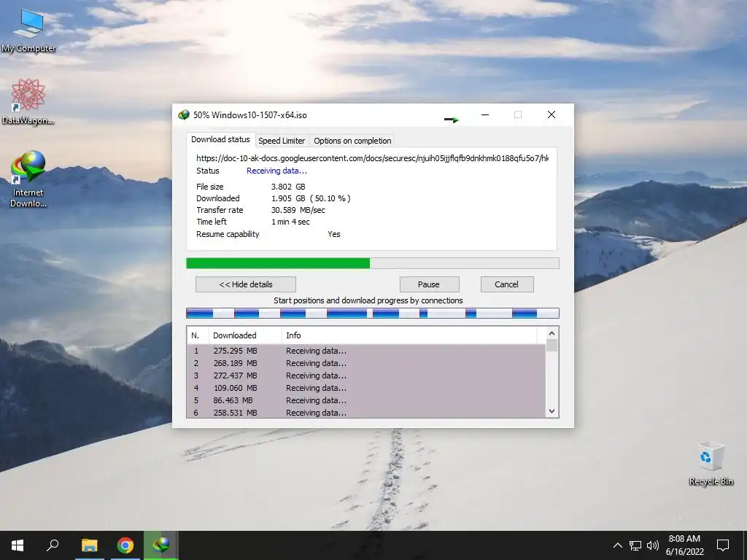The image size is (747, 560).
Task: Click the Info column header
Action: coord(409,335)
